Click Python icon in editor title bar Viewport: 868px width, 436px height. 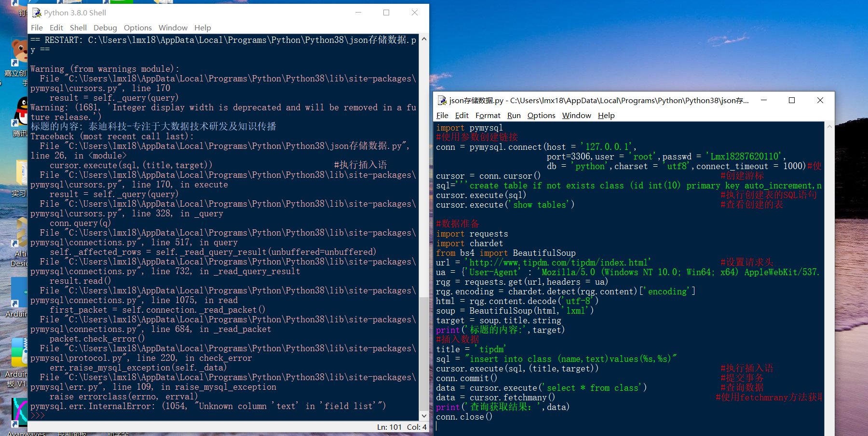pyautogui.click(x=442, y=100)
